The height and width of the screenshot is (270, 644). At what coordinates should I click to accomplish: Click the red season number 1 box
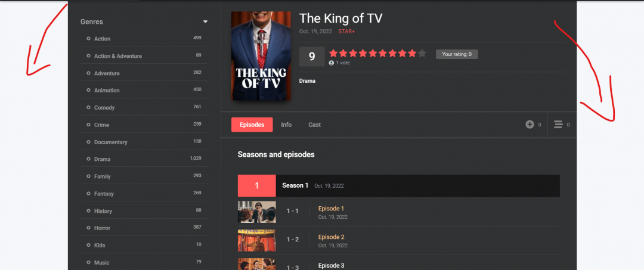256,185
